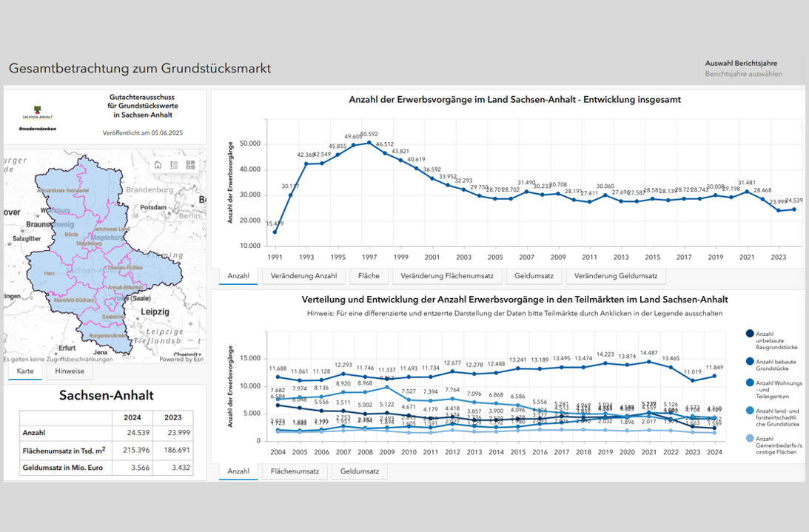Click the 'Powered by Esri' link
This screenshot has height=532, width=809.
181,359
